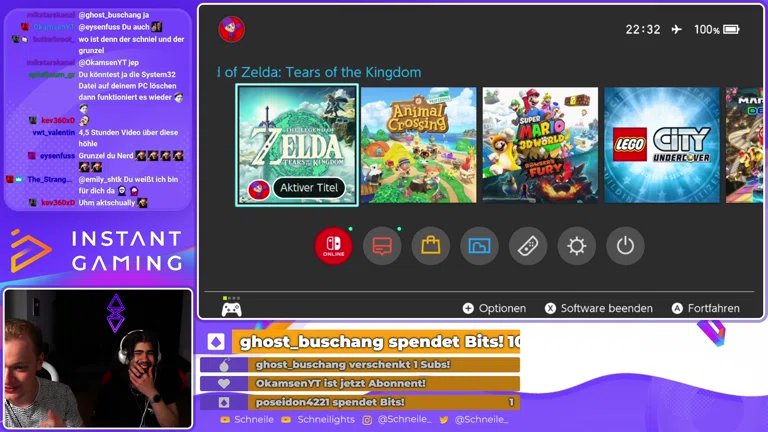Screen dimensions: 768x432
Task: Click chat username vwt_valentin
Action: pos(54,132)
